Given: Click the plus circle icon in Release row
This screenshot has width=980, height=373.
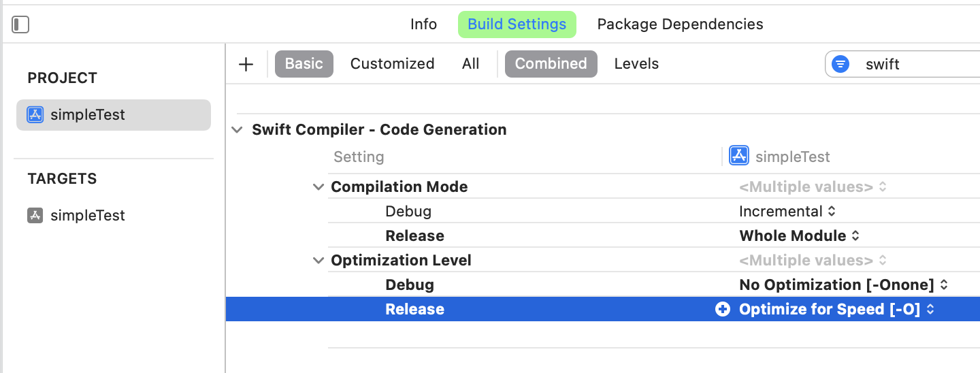Looking at the screenshot, I should click(x=723, y=309).
